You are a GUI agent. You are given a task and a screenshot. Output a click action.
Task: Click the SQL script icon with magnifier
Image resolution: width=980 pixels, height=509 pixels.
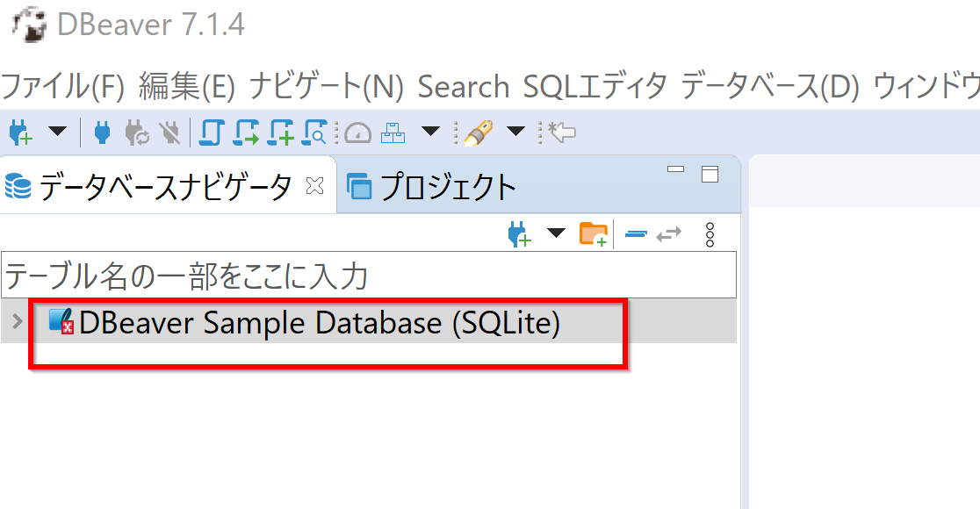[314, 133]
